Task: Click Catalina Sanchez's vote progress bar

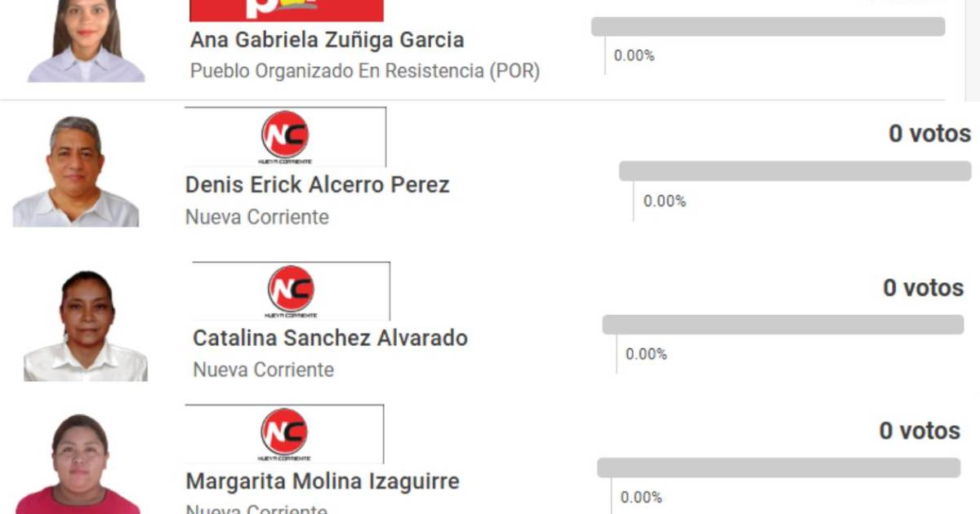Action: coord(782,325)
